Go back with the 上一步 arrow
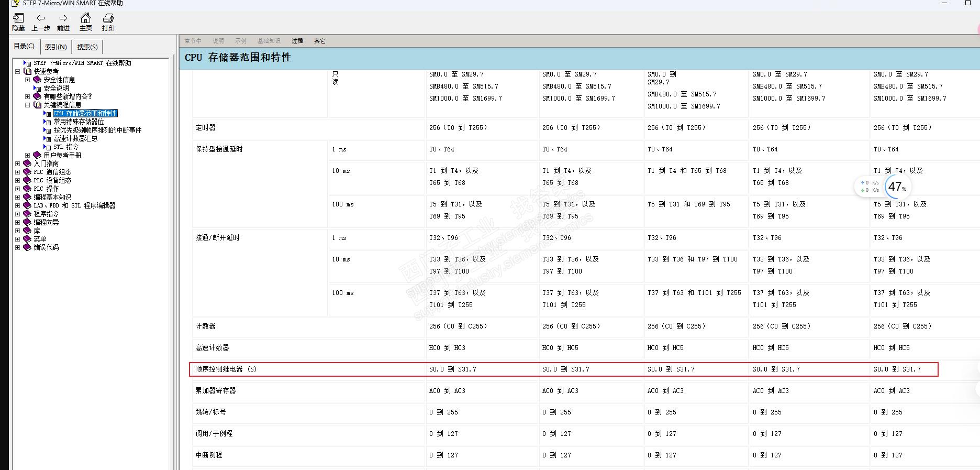This screenshot has height=470, width=980. click(x=41, y=18)
